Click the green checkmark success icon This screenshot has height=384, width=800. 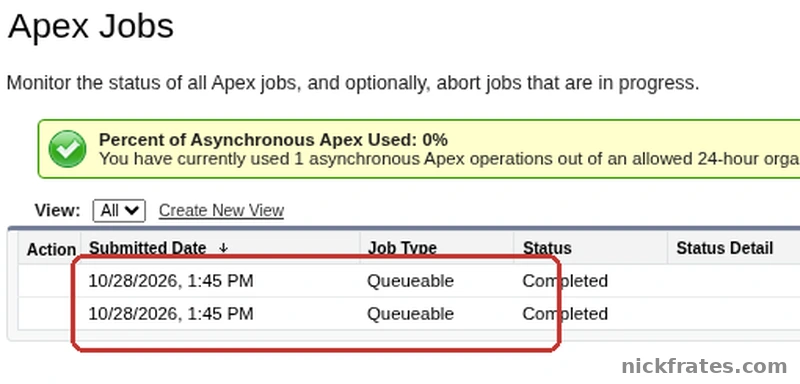[x=67, y=149]
